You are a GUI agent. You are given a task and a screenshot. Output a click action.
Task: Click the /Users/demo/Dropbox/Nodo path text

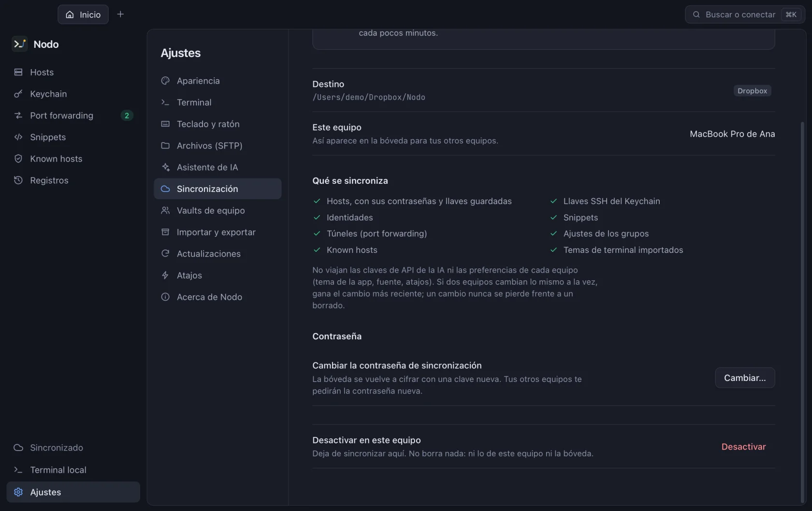[x=369, y=97]
